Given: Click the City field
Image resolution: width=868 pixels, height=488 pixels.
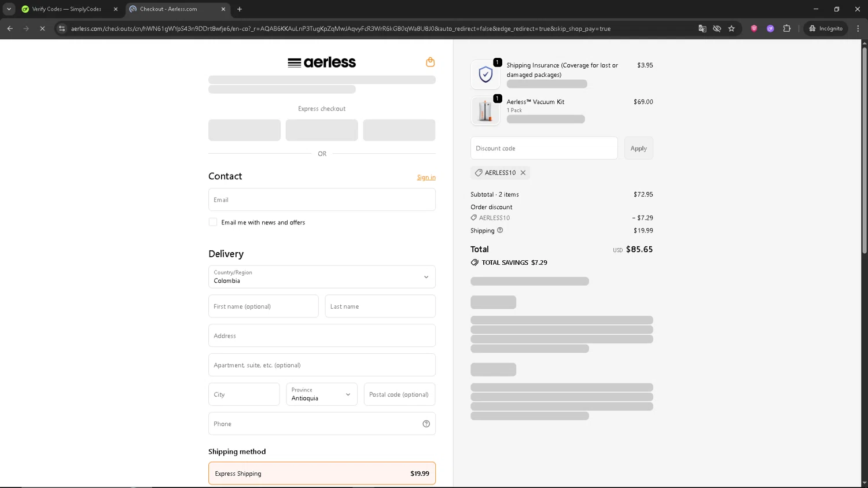Looking at the screenshot, I should (x=244, y=394).
